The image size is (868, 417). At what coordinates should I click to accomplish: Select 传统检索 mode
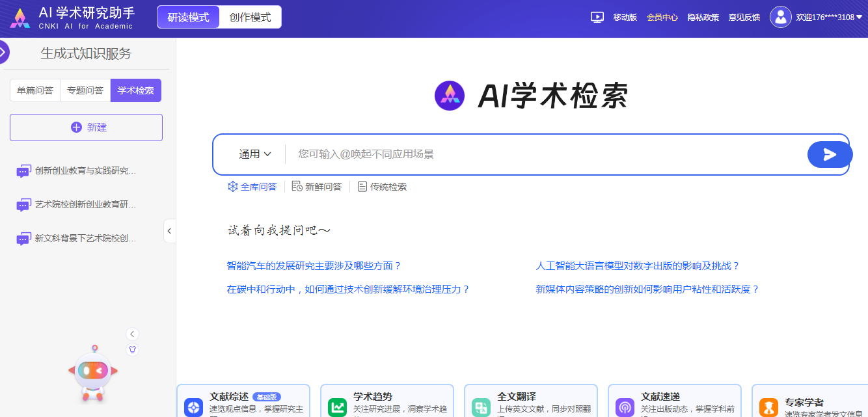click(383, 187)
